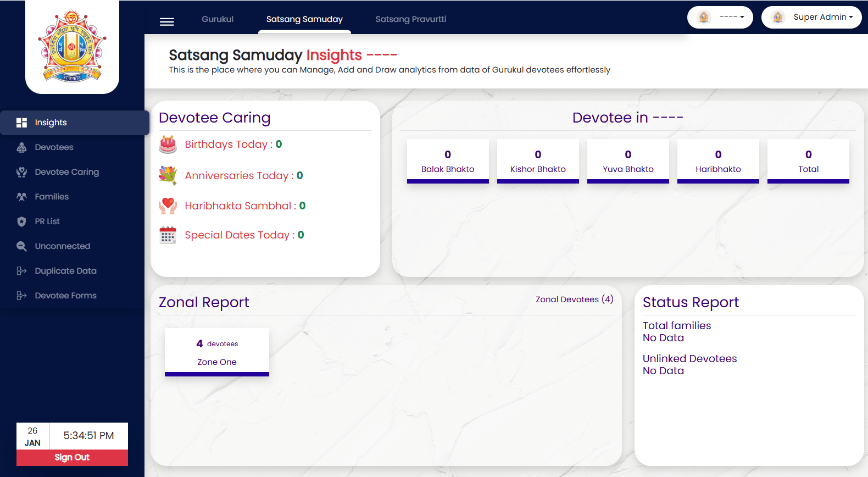Go to Families in sidebar

click(52, 197)
